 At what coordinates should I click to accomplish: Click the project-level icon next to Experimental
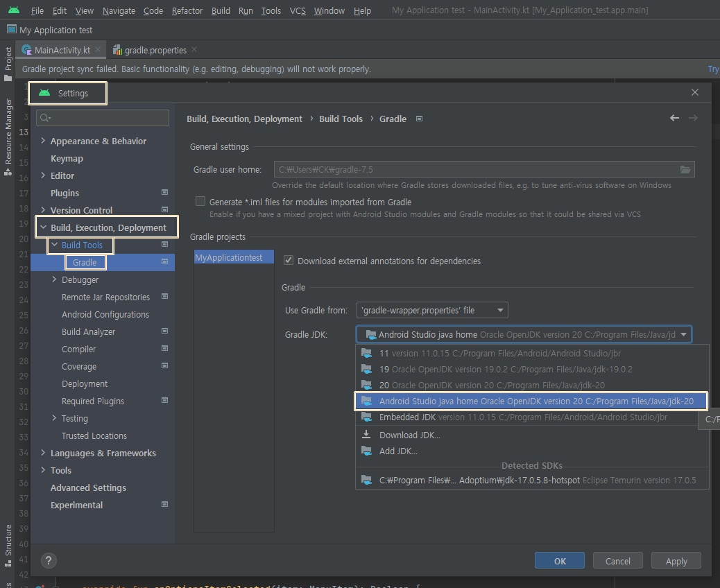point(165,504)
